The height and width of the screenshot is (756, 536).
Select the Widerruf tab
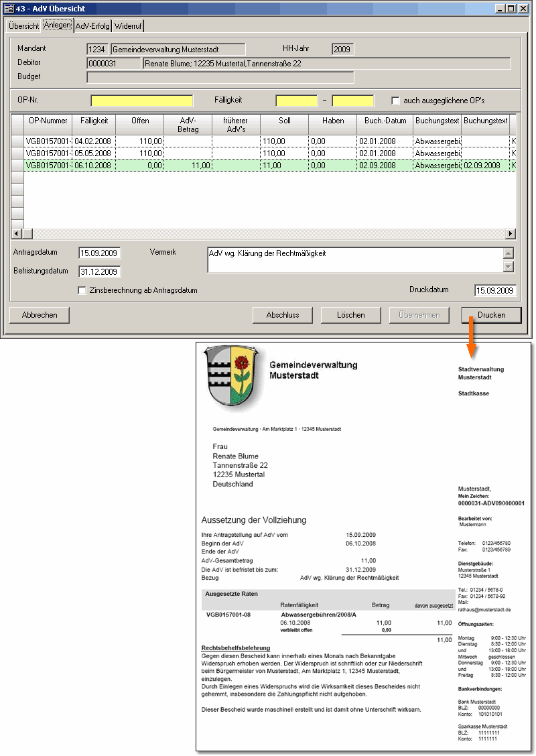click(128, 26)
